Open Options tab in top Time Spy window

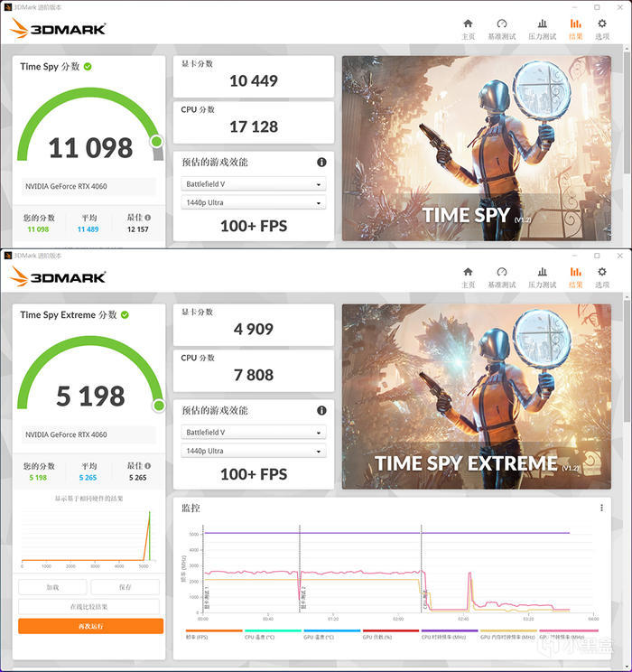(602, 29)
